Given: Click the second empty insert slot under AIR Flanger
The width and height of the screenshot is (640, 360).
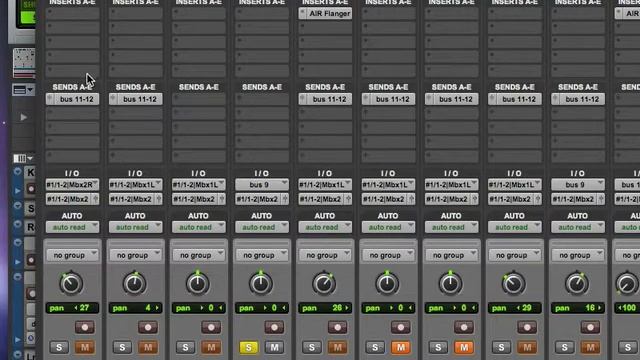Looking at the screenshot, I should click(325, 42).
